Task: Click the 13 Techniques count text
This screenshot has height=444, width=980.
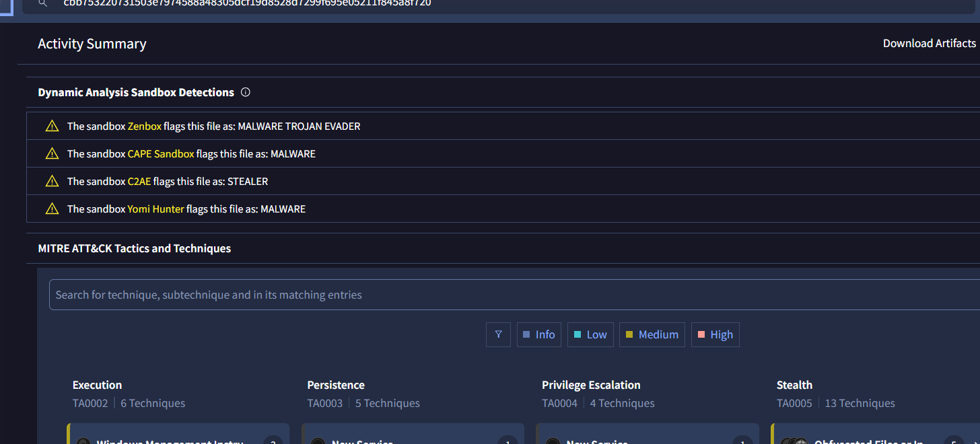Action: click(860, 403)
